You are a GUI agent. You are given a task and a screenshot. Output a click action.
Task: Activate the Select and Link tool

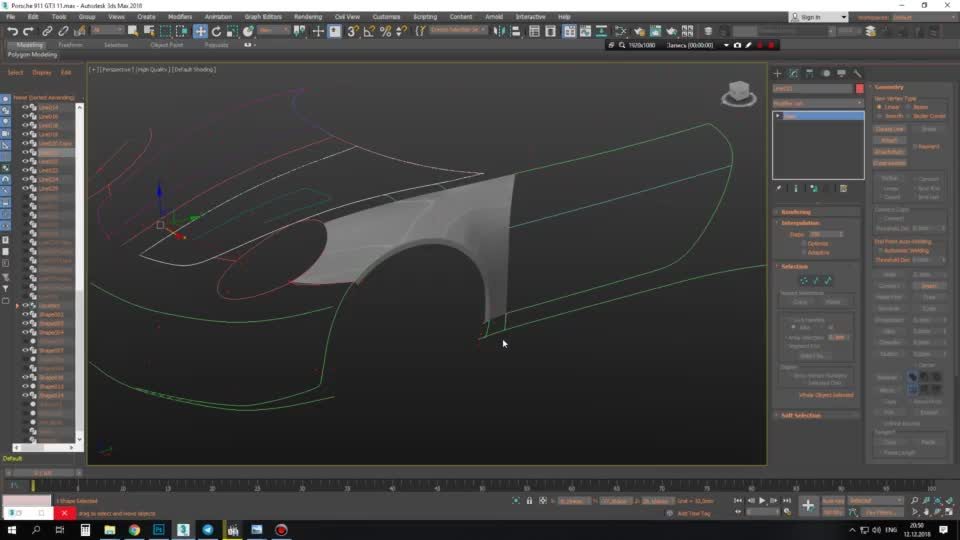pos(47,31)
